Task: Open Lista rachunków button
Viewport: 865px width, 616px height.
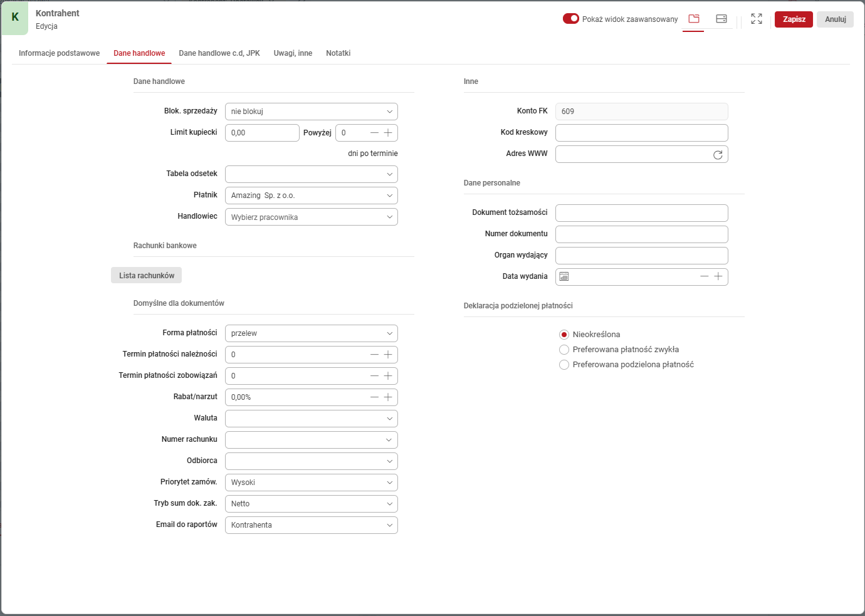Action: (147, 276)
